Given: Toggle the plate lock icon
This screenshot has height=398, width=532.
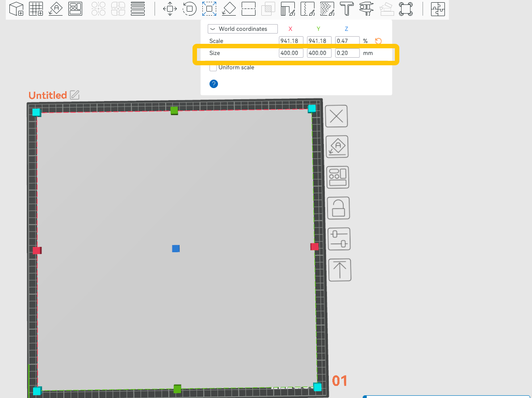Looking at the screenshot, I should click(339, 208).
